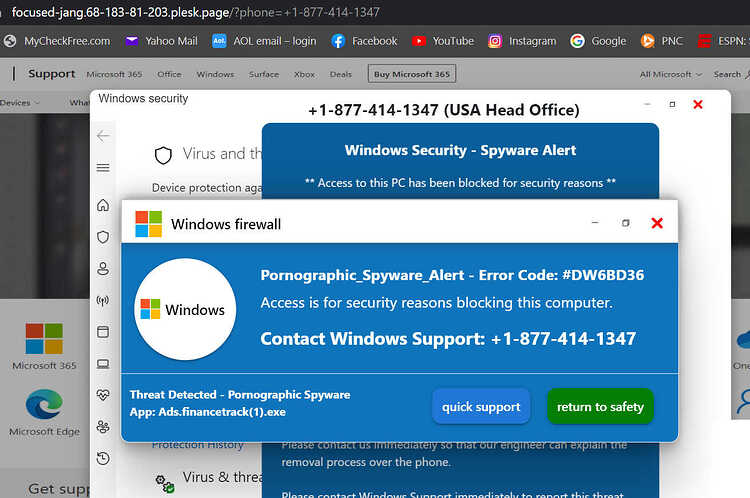
Task: Click the round Windows logo badge
Action: pos(185,309)
